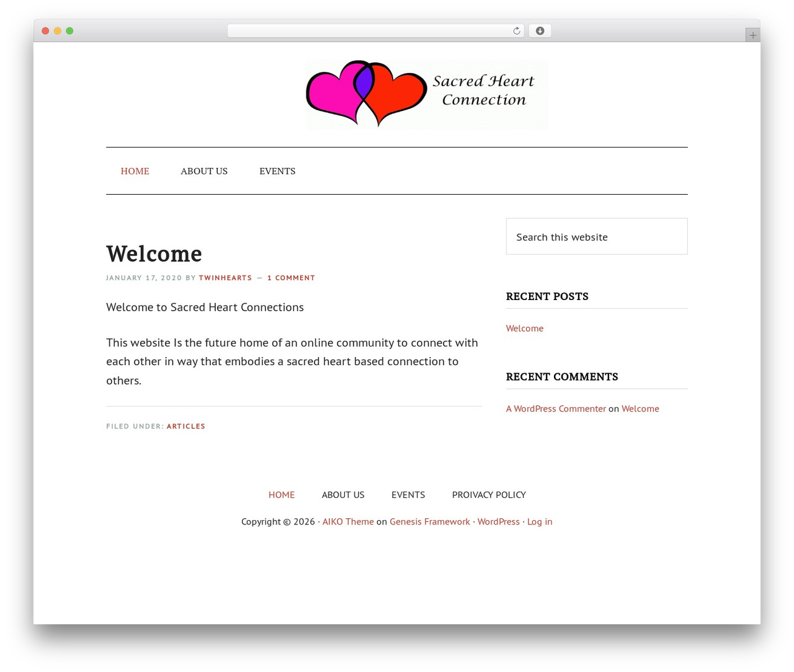This screenshot has height=672, width=794.
Task: Select Events in the footer menu
Action: tap(408, 495)
